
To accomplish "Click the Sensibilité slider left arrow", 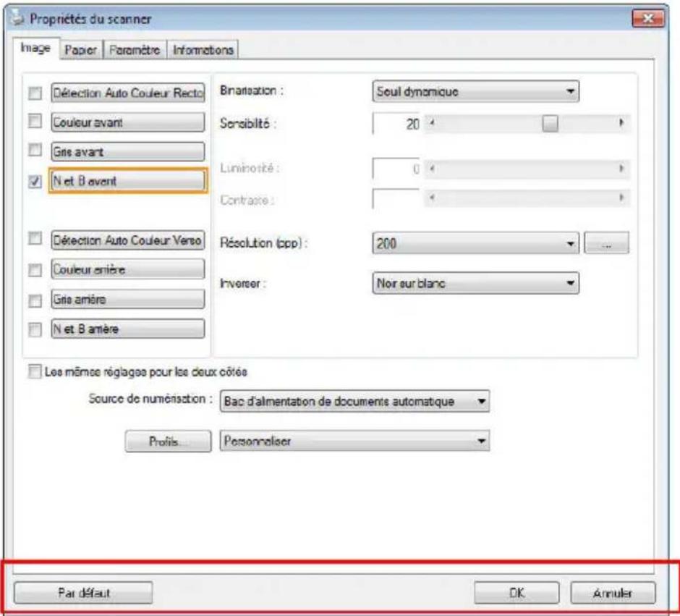I will (x=431, y=124).
